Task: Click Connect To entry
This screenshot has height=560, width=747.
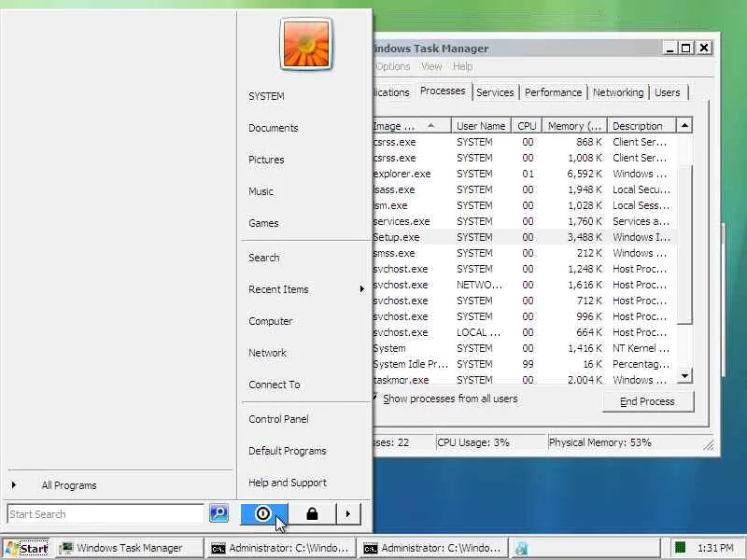Action: pyautogui.click(x=275, y=385)
